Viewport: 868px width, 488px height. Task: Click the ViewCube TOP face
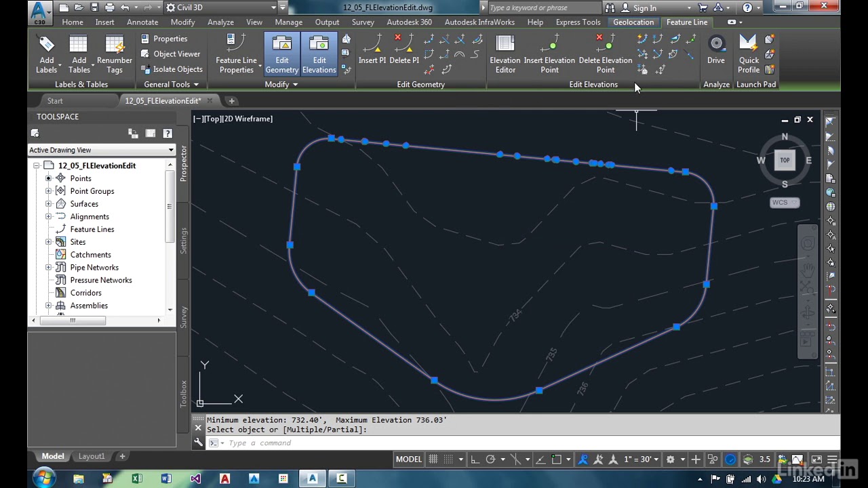click(785, 161)
